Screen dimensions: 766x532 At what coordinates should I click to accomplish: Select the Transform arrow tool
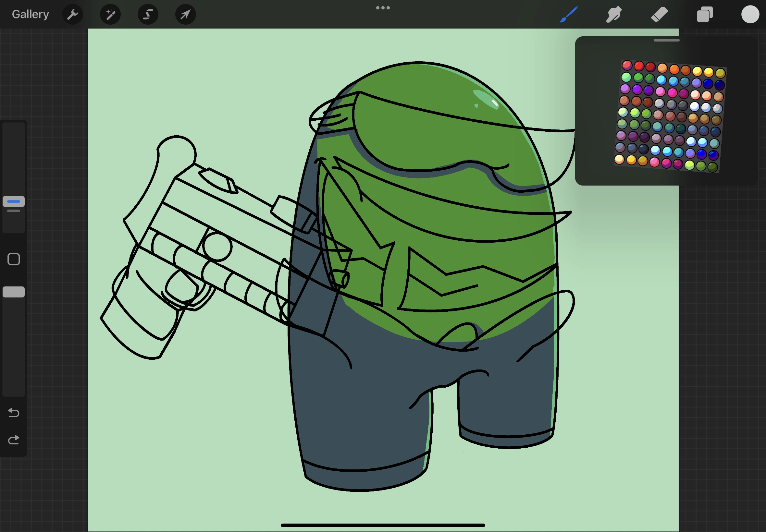185,14
